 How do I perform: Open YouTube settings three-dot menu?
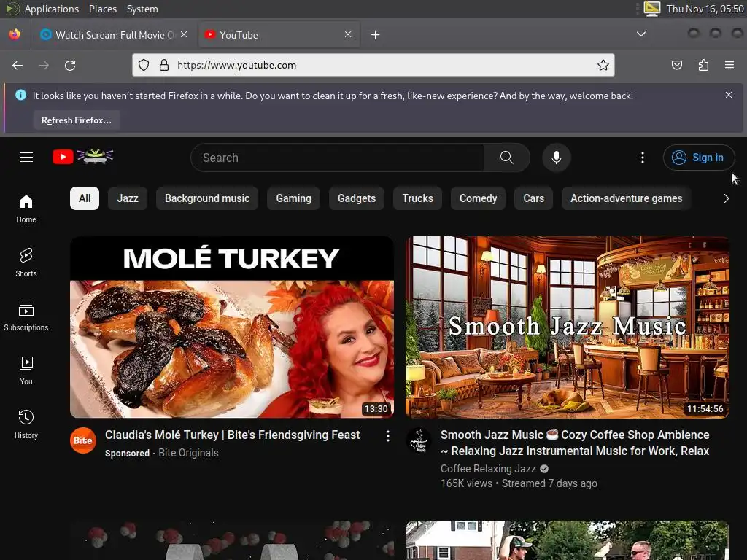(x=643, y=157)
